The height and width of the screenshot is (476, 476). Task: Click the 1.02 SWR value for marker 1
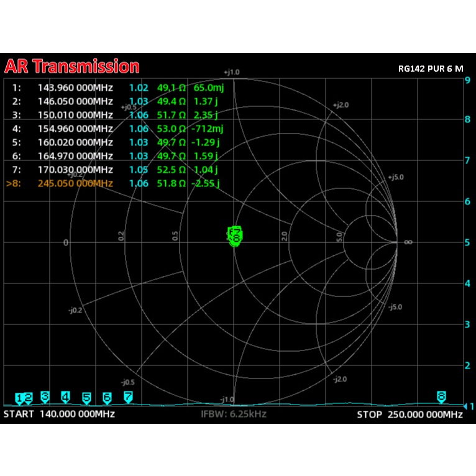pos(139,88)
